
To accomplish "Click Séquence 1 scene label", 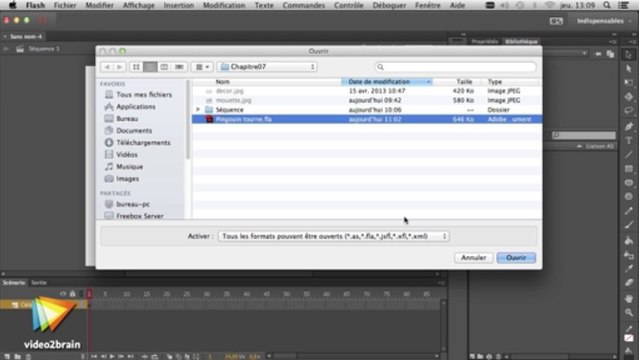I will click(x=44, y=49).
